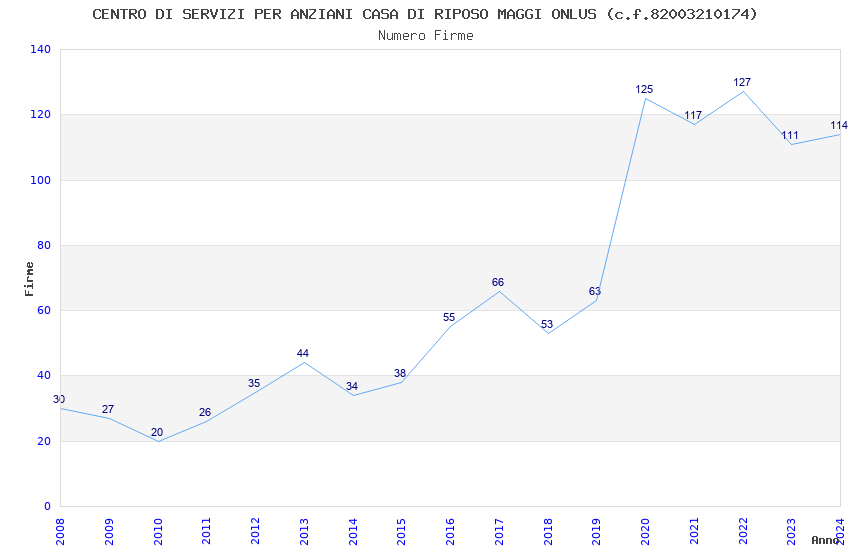Click the x-axis year 2016
850x550 pixels.
pyautogui.click(x=450, y=531)
